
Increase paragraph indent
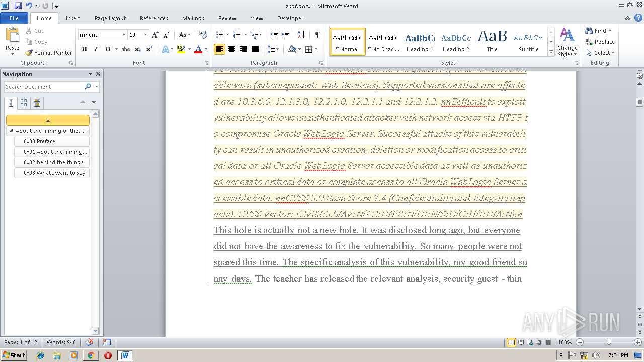coord(286,35)
